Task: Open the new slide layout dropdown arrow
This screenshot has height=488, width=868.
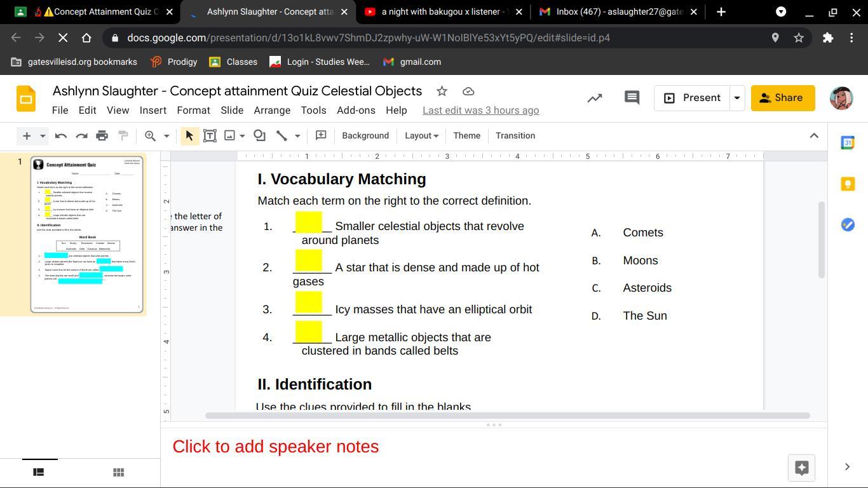Action: [43, 135]
